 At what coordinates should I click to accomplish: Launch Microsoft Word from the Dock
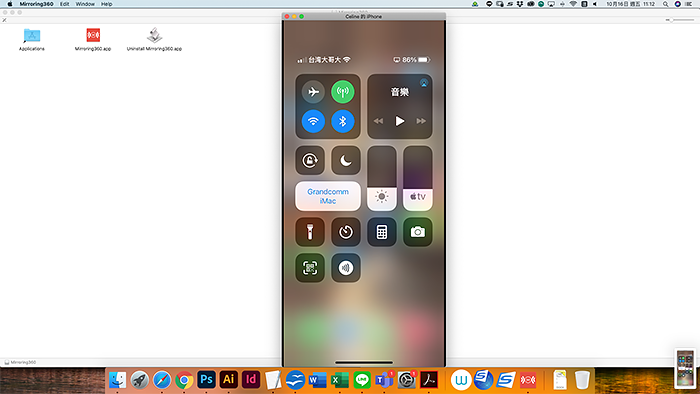[317, 380]
